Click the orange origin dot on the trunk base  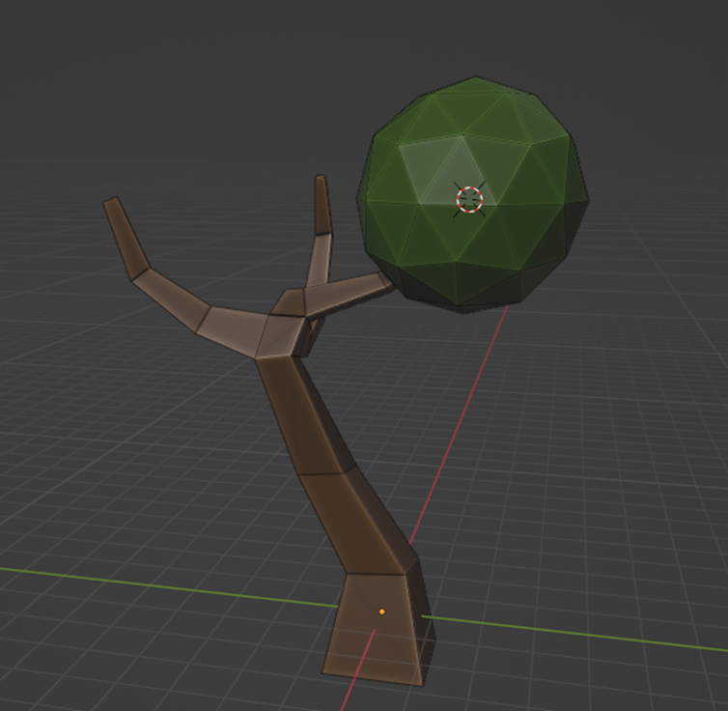382,611
